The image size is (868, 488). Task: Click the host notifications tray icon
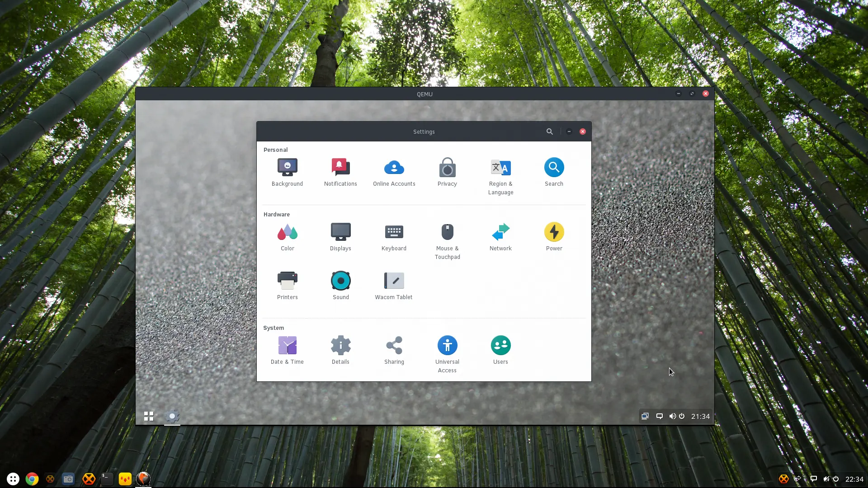click(x=813, y=479)
